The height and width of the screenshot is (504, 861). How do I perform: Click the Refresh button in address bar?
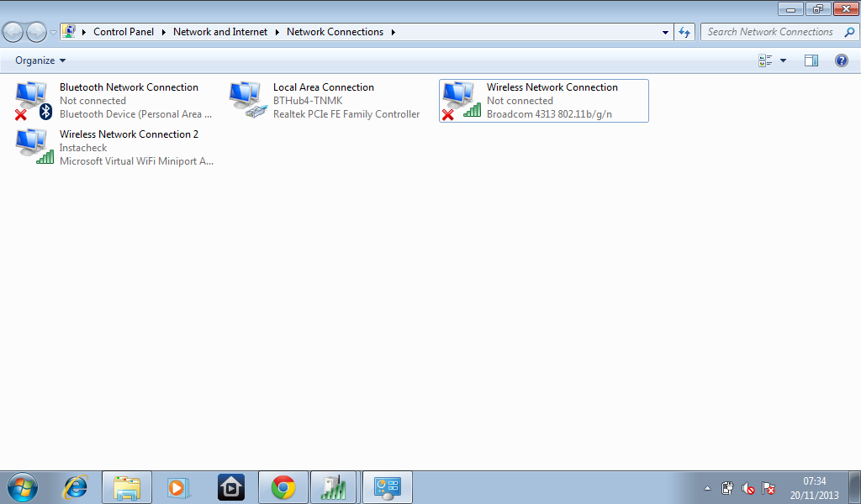coord(684,32)
